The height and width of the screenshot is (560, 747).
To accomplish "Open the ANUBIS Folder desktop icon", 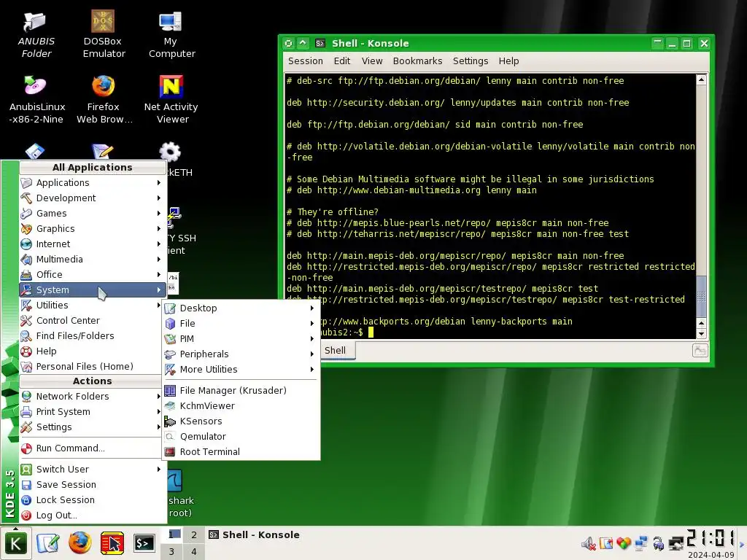I will pos(35,34).
